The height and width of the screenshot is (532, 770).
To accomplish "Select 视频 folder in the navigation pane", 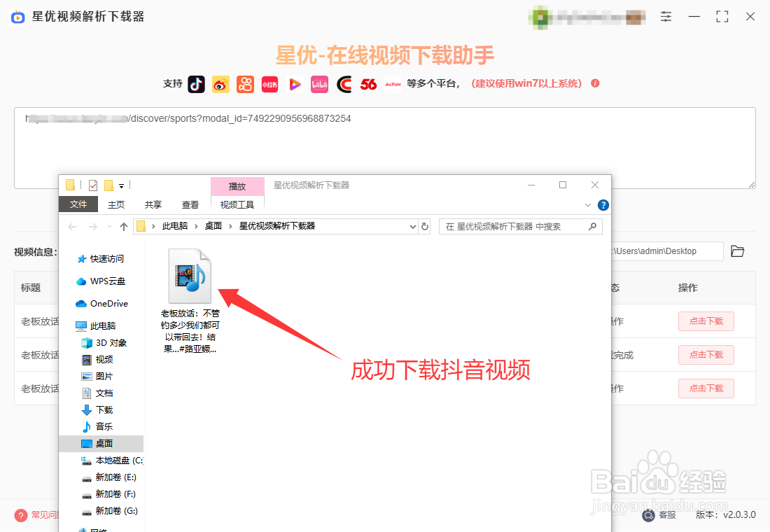I will pyautogui.click(x=97, y=360).
